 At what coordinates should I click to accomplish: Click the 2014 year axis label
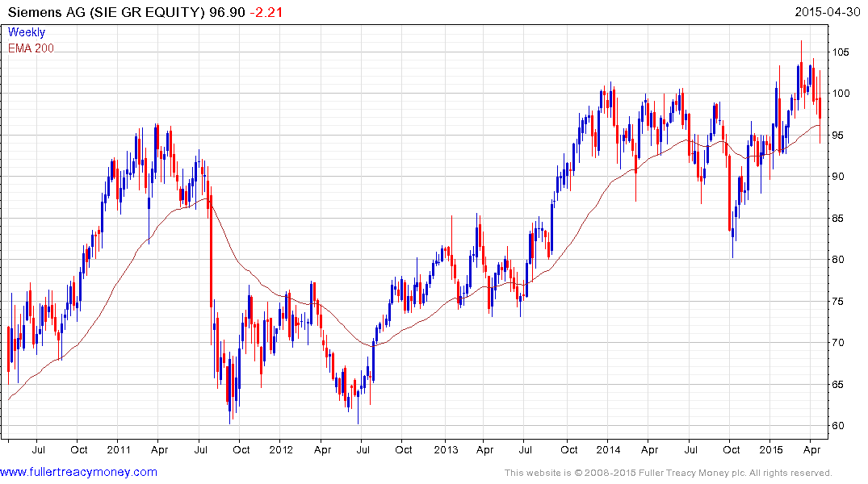608,449
